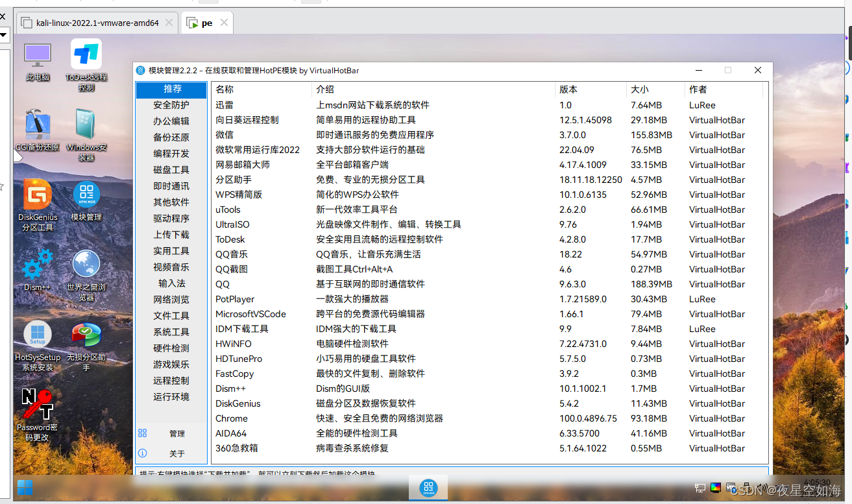Image resolution: width=852 pixels, height=504 pixels.
Task: Click the 模块管理 window title icon
Action: [140, 70]
